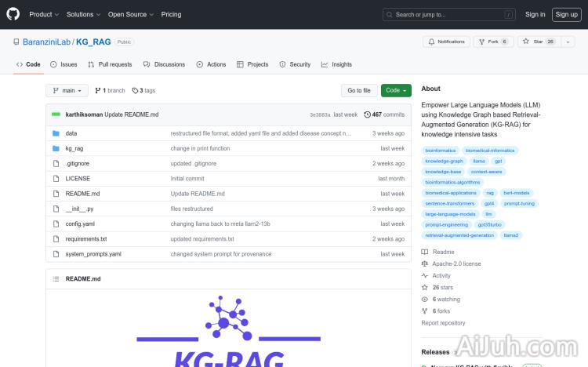Click the file icon next to system_prompts.yaml

point(56,254)
